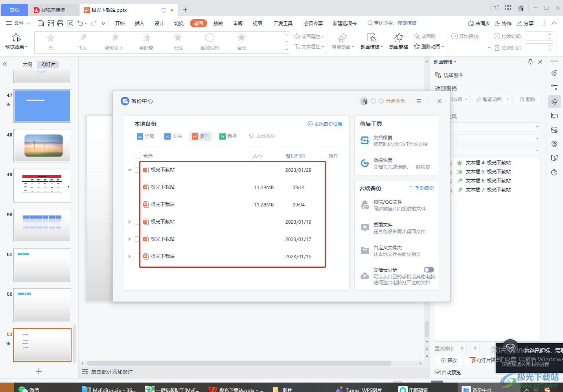Open 备份中心 from the taskbar
Screen dimensions: 563x392
point(477,389)
